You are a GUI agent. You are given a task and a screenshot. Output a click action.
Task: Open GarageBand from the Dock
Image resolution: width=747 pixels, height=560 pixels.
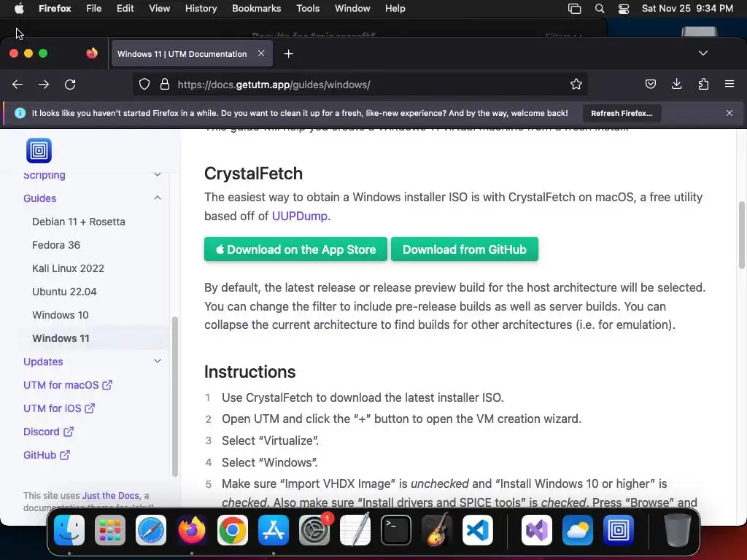point(436,530)
